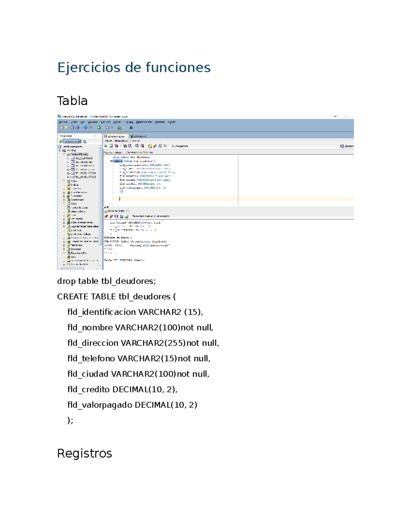The width and height of the screenshot is (411, 532).
Task: Click the Vistas tree item
Action: (x=74, y=181)
